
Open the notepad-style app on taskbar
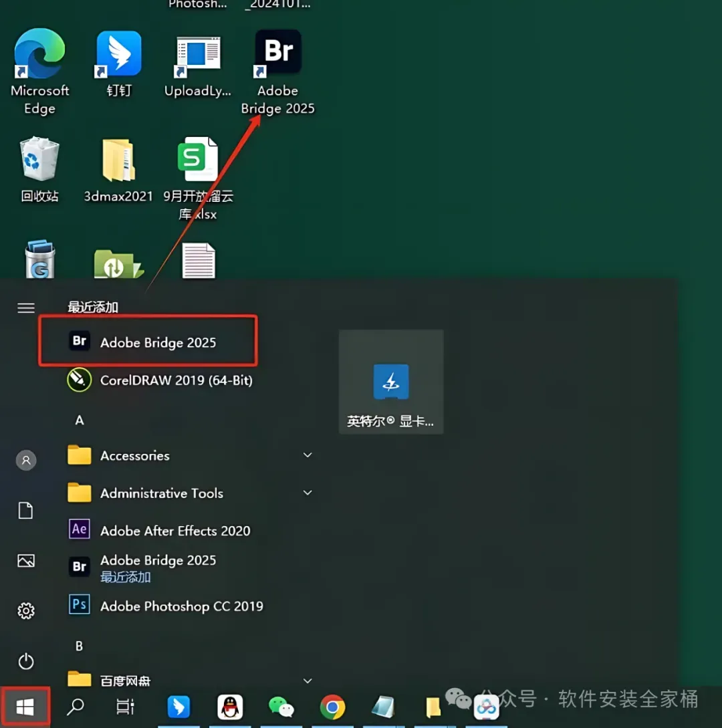click(384, 707)
